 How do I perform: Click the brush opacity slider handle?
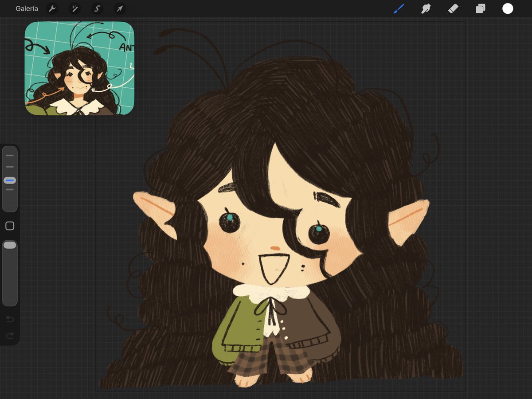[x=10, y=245]
